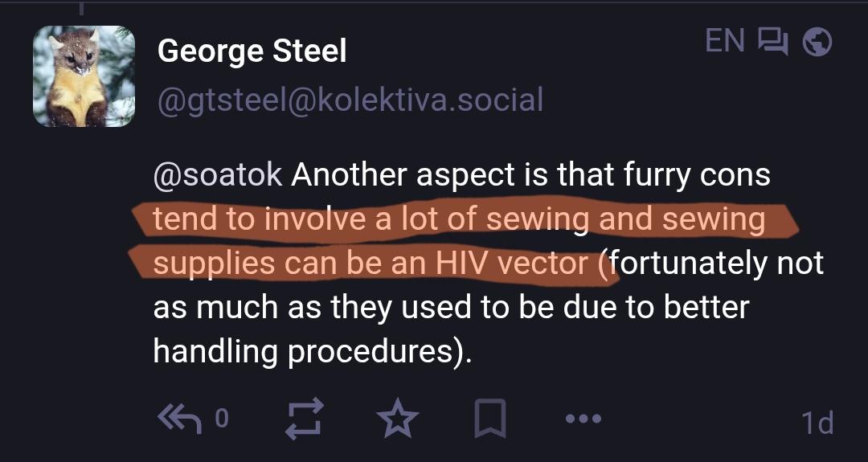
Task: Open the George Steel display name
Action: [252, 51]
